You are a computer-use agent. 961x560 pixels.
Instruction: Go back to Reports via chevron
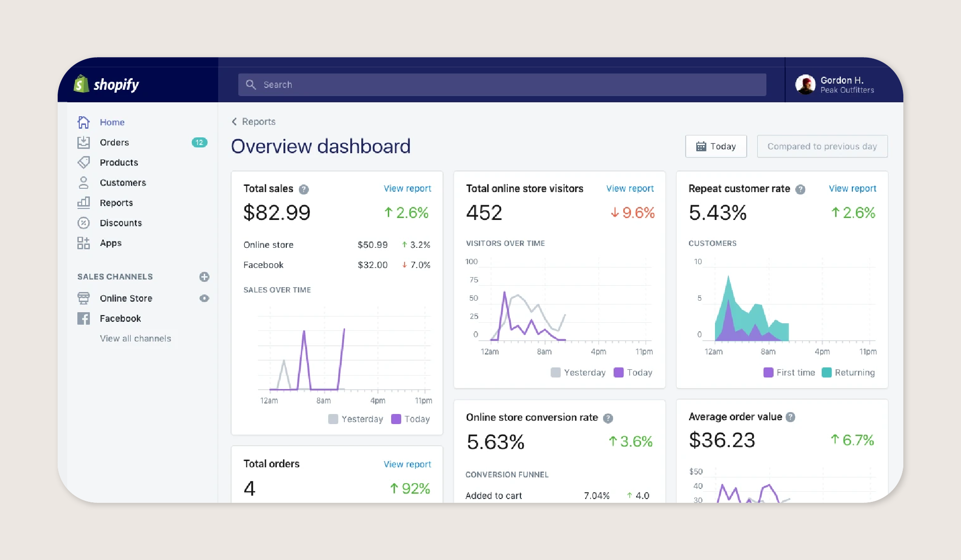234,122
